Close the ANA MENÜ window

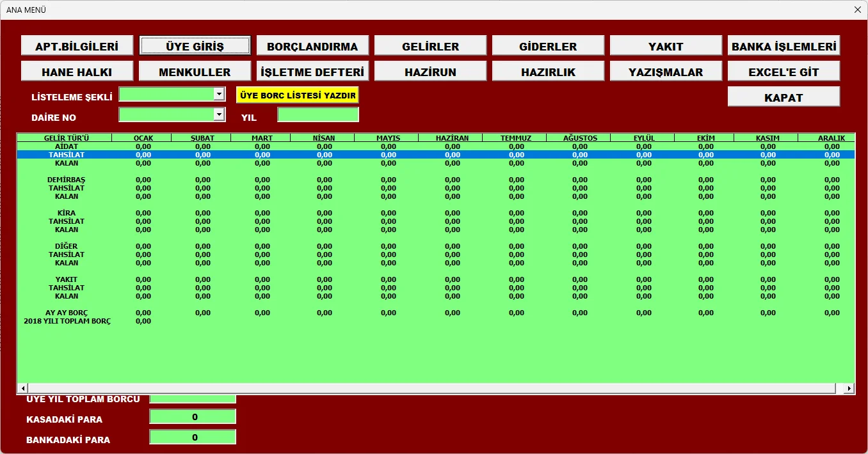pos(857,10)
